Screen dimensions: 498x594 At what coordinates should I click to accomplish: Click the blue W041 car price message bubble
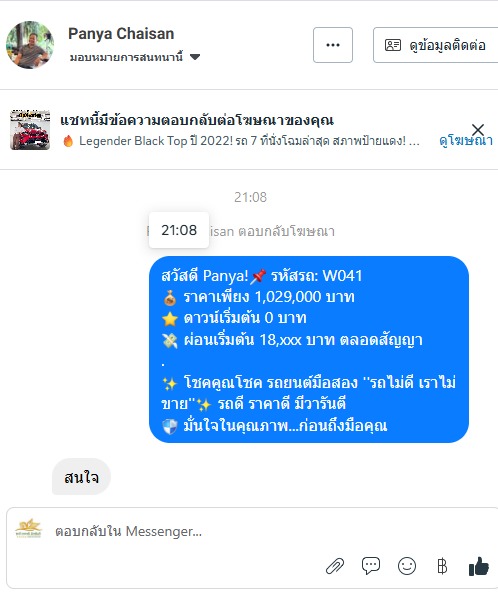click(x=309, y=349)
